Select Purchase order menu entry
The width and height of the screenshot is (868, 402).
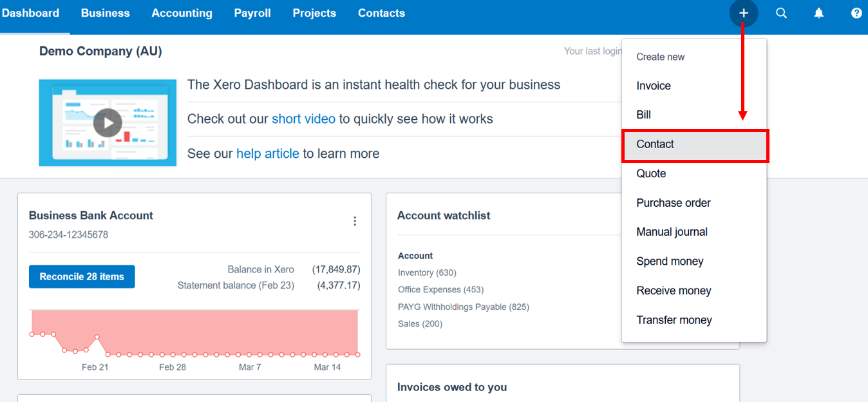click(694, 203)
